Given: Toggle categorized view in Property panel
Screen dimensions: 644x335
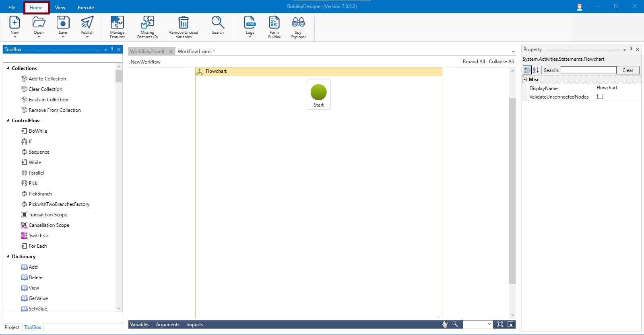Looking at the screenshot, I should coord(527,70).
